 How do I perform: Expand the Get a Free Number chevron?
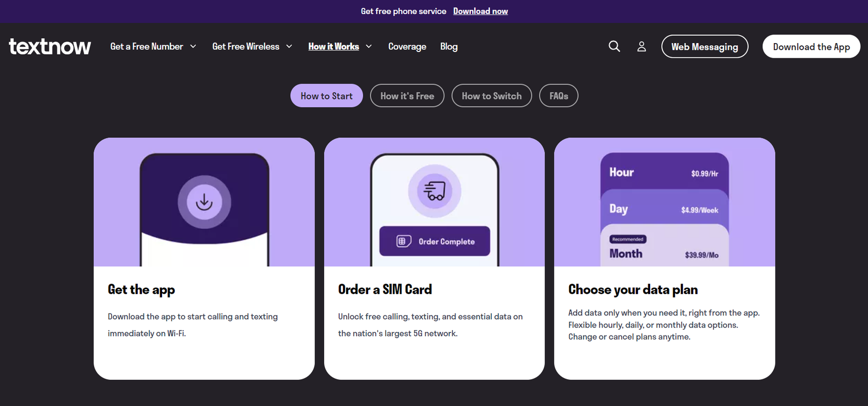click(193, 46)
